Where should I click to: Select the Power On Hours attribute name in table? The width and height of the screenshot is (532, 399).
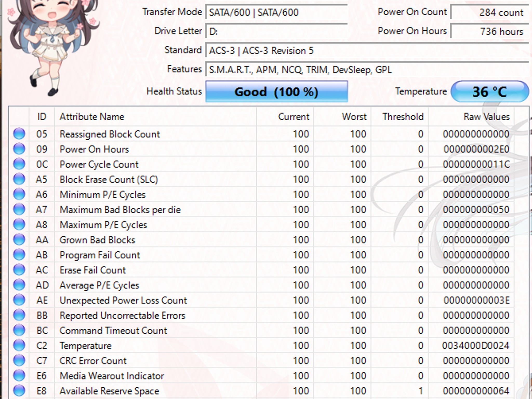tap(94, 149)
